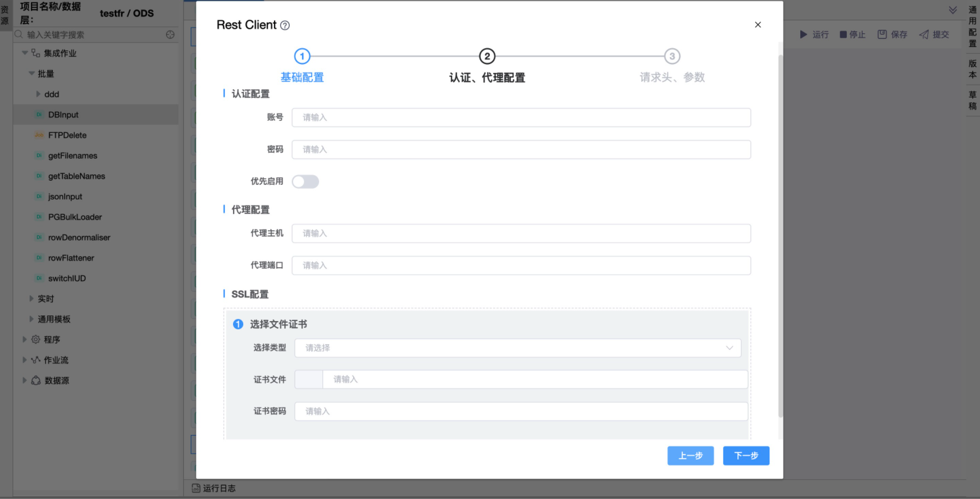Click the Run play icon in toolbar
Screen dimensions: 980x499
[x=804, y=35]
